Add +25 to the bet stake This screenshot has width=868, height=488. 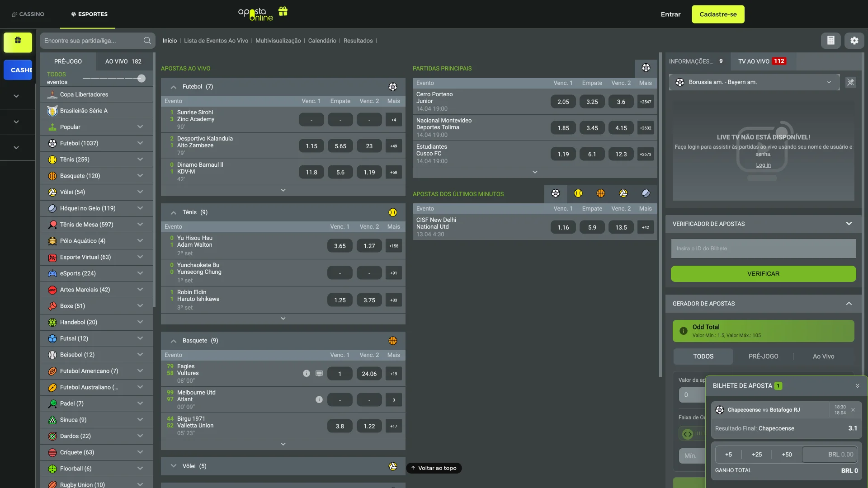coord(757,455)
